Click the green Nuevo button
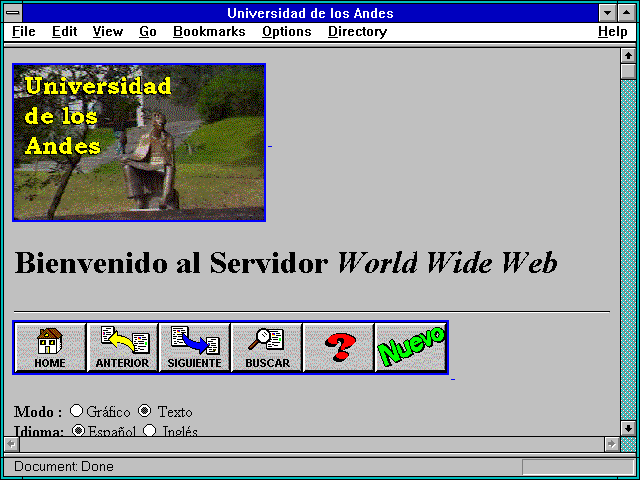 click(410, 347)
